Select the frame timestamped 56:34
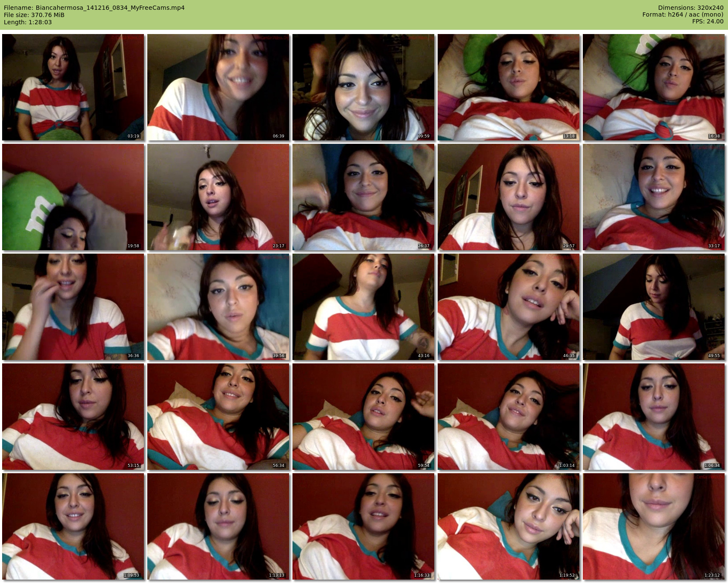This screenshot has width=728, height=583. [x=218, y=417]
